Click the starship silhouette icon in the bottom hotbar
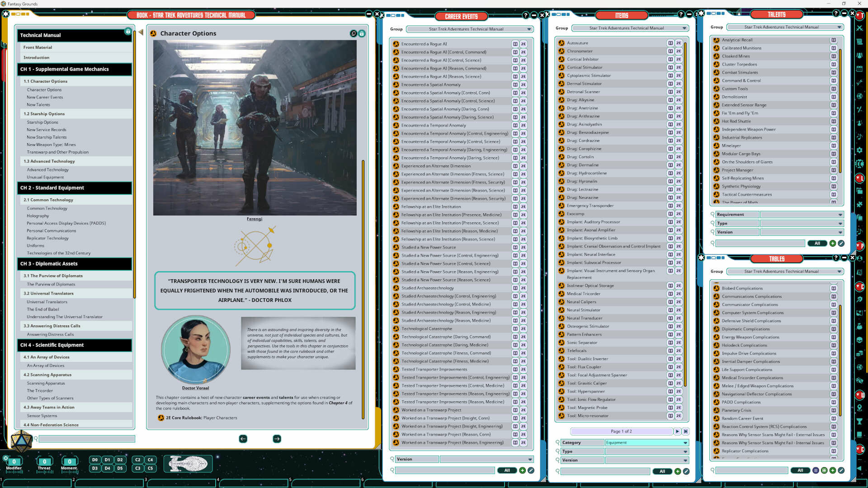 tap(188, 464)
